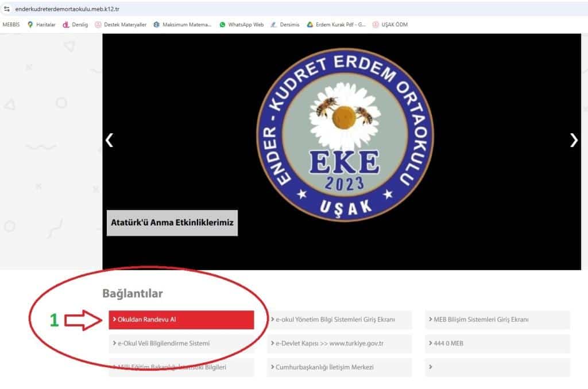Open e-okul Yönetim Bilgi Sistemleri Giriş Ekranı
Screen dimensions: 588x389
tap(339, 320)
